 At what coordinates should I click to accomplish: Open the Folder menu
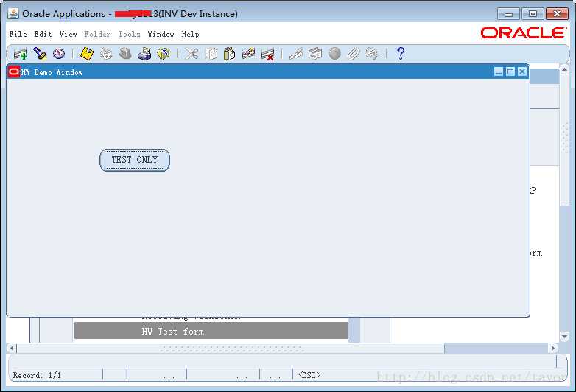click(97, 34)
